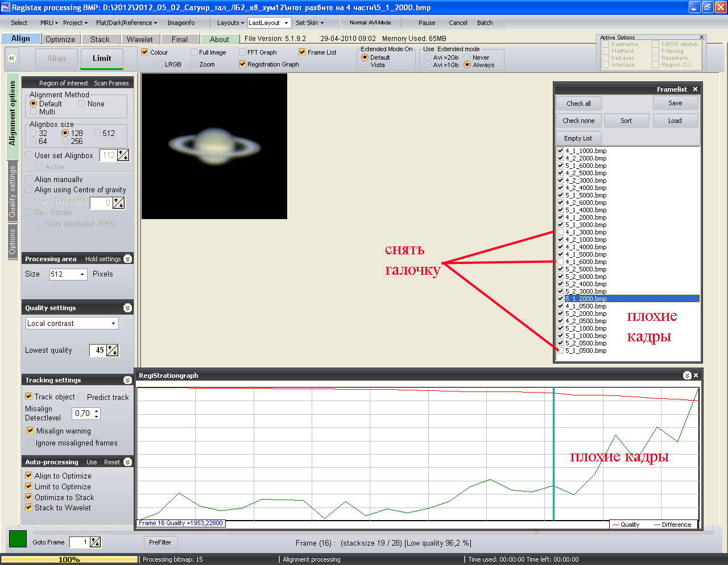Open the Local contrast quality dropdown
Image resolution: width=728 pixels, height=565 pixels.
pyautogui.click(x=113, y=323)
